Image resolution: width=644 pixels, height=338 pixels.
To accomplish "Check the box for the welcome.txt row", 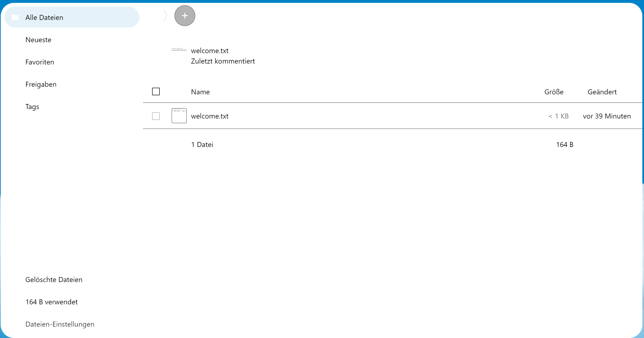I will (x=156, y=116).
